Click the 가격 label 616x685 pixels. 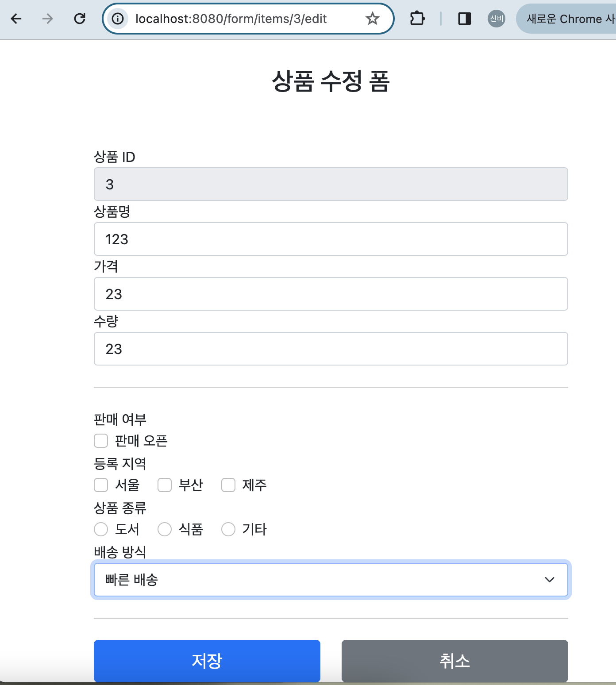[106, 266]
